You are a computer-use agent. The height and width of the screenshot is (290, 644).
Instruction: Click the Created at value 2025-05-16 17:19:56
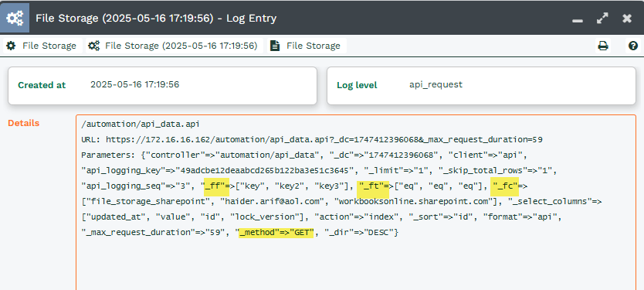[x=134, y=85]
